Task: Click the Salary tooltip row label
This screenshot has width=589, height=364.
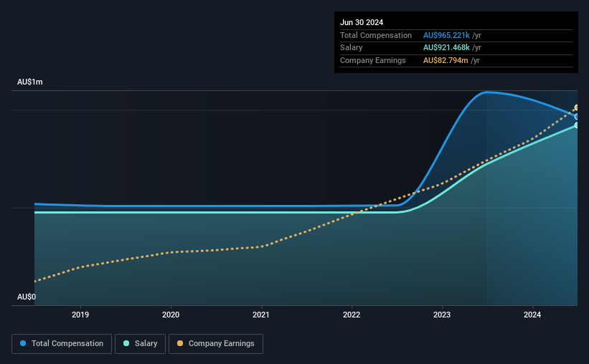Action: pos(352,48)
